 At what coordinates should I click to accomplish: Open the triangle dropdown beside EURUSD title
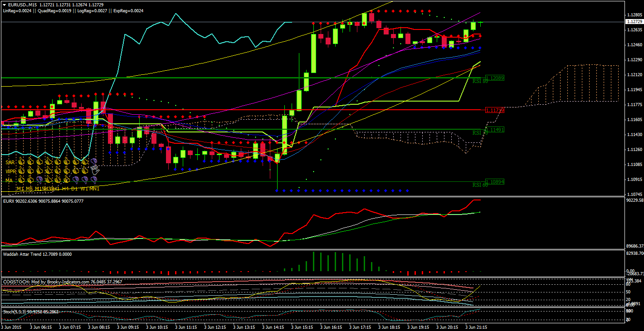[5, 5]
